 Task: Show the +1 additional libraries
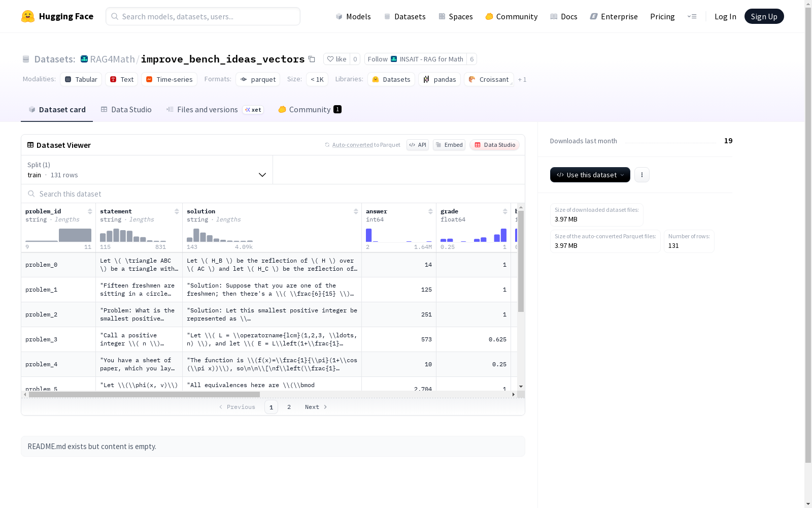pos(522,79)
